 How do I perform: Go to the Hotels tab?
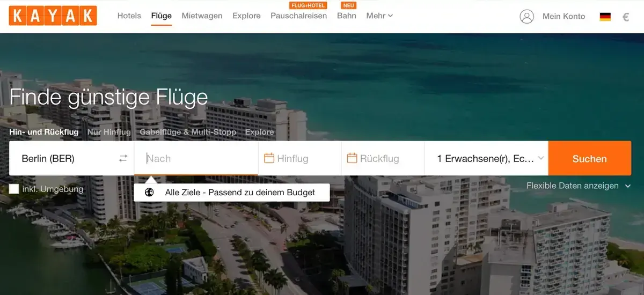129,16
